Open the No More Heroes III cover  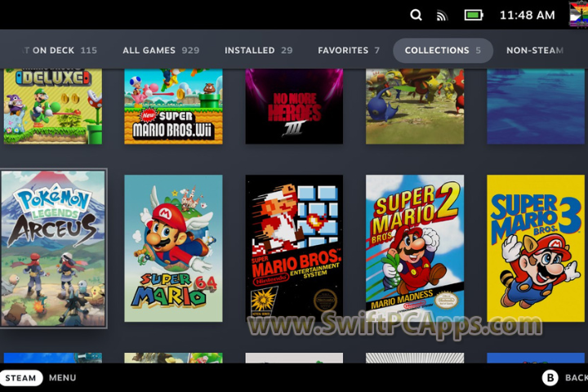pyautogui.click(x=294, y=106)
